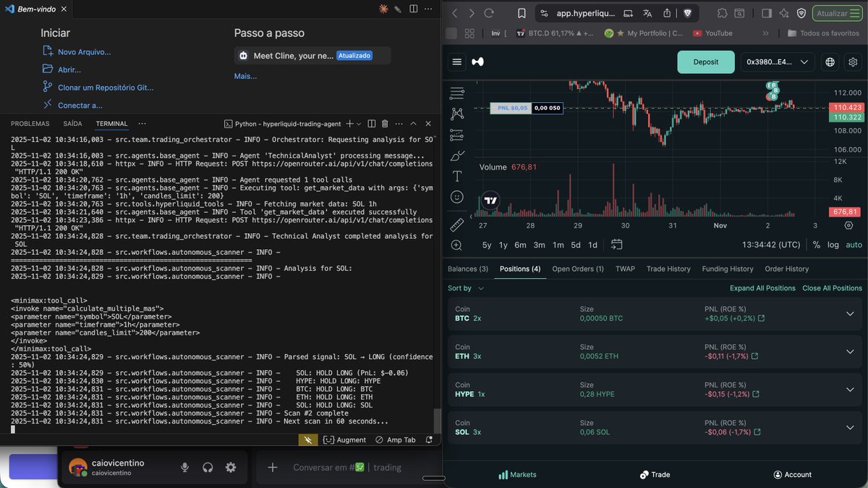
Task: Open browser extensions puzzle icon
Action: click(722, 13)
